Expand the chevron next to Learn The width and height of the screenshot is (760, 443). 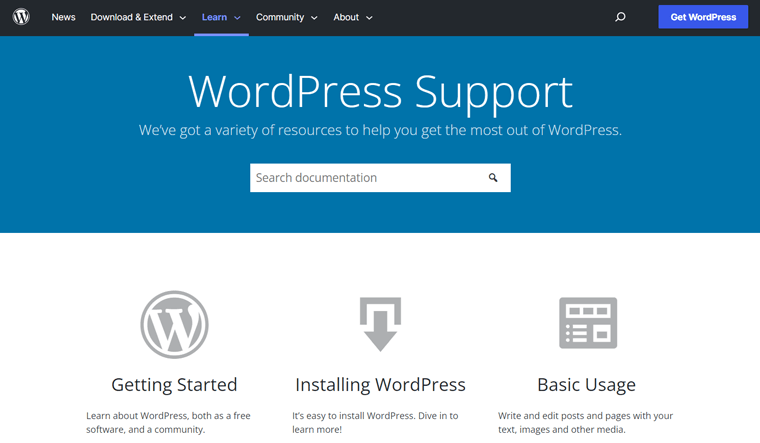pos(237,18)
